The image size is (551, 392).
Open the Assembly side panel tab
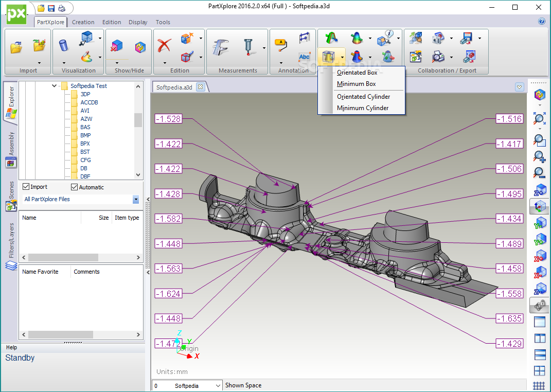[x=11, y=149]
